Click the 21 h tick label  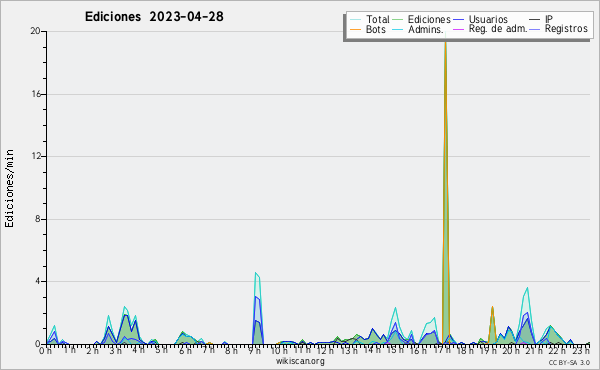click(534, 350)
